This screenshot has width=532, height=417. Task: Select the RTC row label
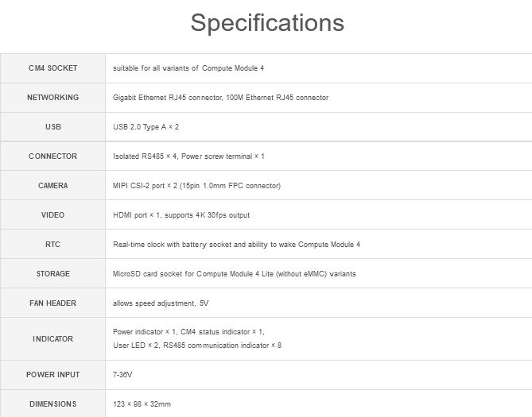(53, 245)
